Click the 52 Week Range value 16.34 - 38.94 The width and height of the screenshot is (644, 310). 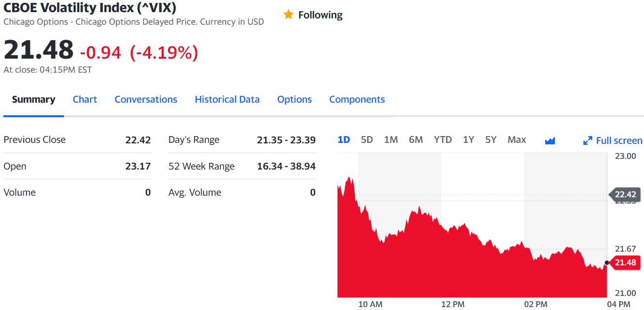point(286,166)
